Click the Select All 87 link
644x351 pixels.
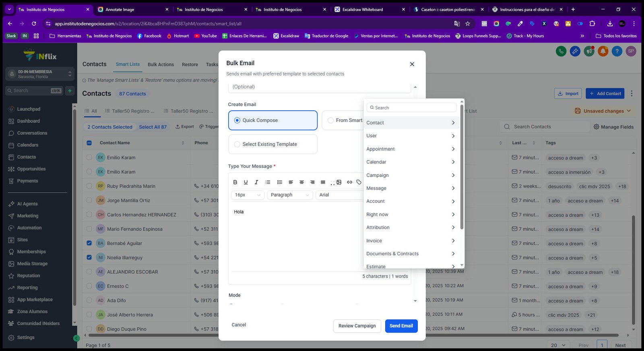(153, 127)
